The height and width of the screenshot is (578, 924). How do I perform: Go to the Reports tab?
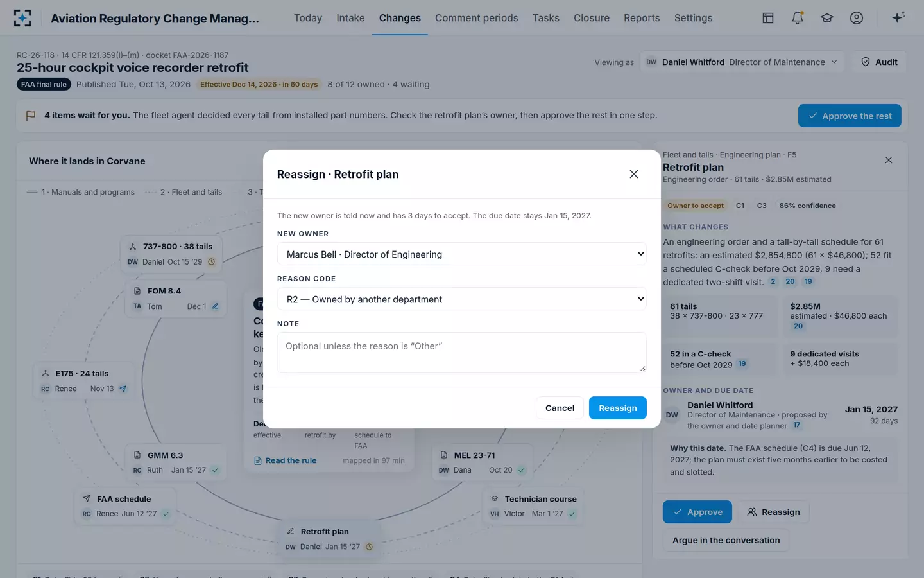642,18
